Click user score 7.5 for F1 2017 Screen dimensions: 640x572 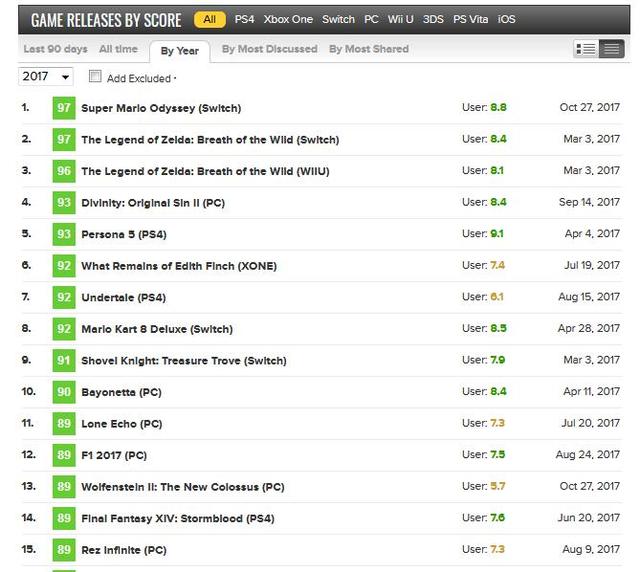pyautogui.click(x=498, y=454)
